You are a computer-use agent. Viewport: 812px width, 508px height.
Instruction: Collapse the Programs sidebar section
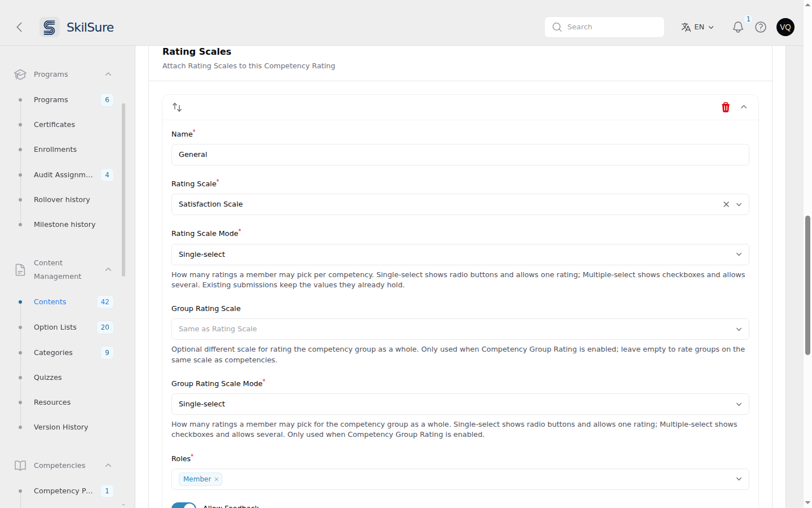coord(108,75)
